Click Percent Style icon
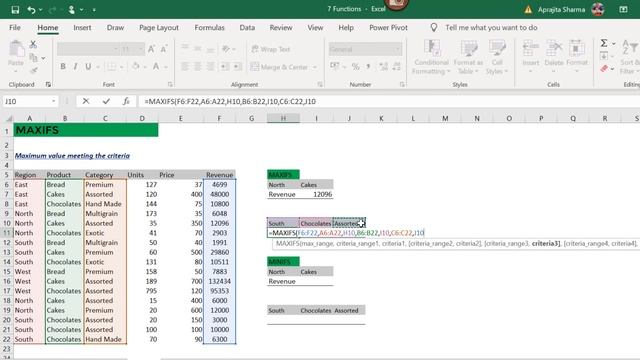This screenshot has width=640, height=360. tap(356, 67)
